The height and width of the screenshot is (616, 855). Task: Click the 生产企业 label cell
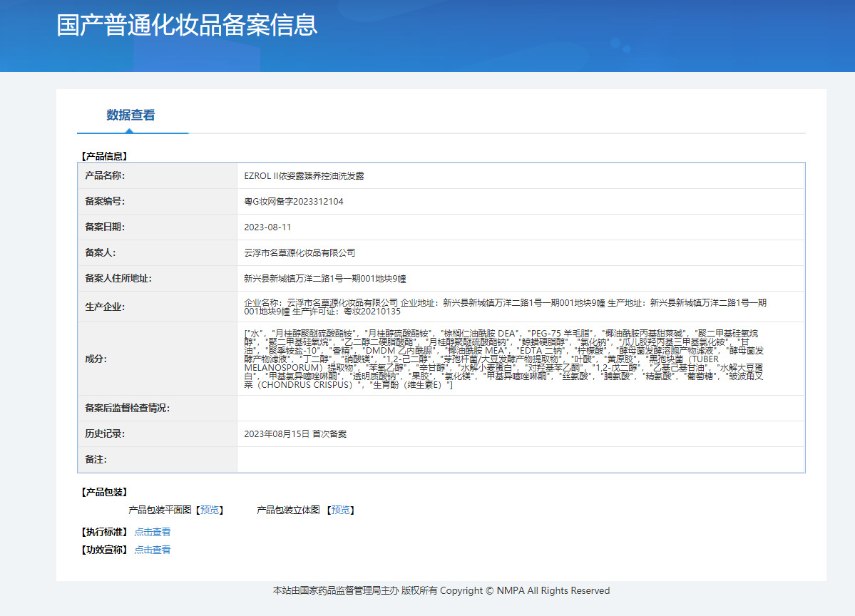[x=158, y=307]
